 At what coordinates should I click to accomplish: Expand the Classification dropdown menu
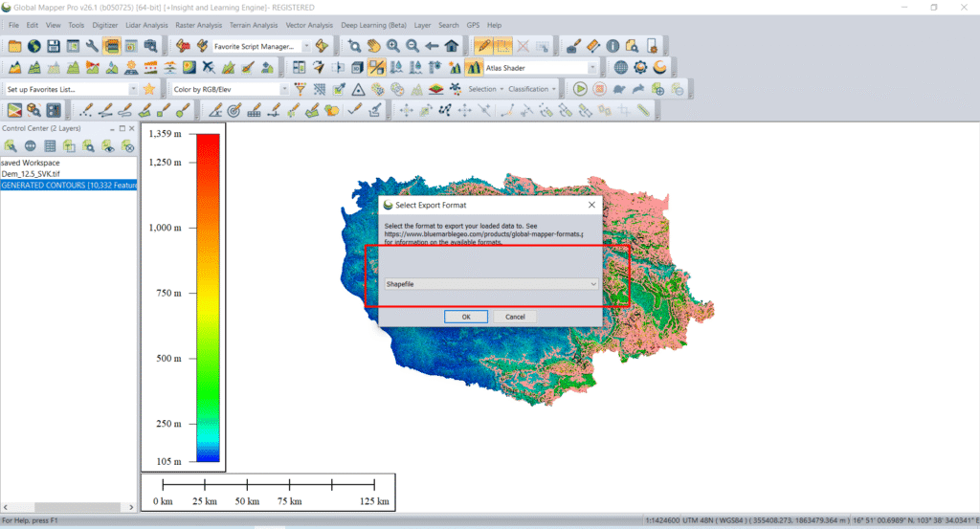tap(532, 89)
